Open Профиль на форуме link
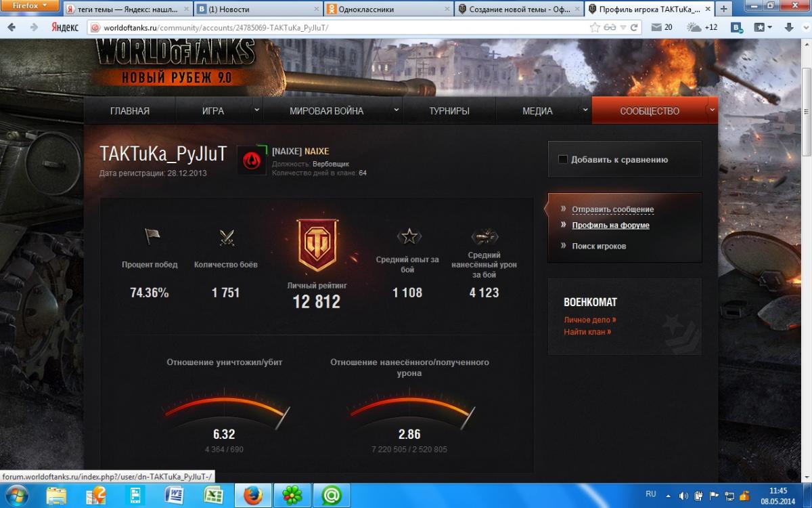The height and width of the screenshot is (508, 812). click(x=610, y=226)
